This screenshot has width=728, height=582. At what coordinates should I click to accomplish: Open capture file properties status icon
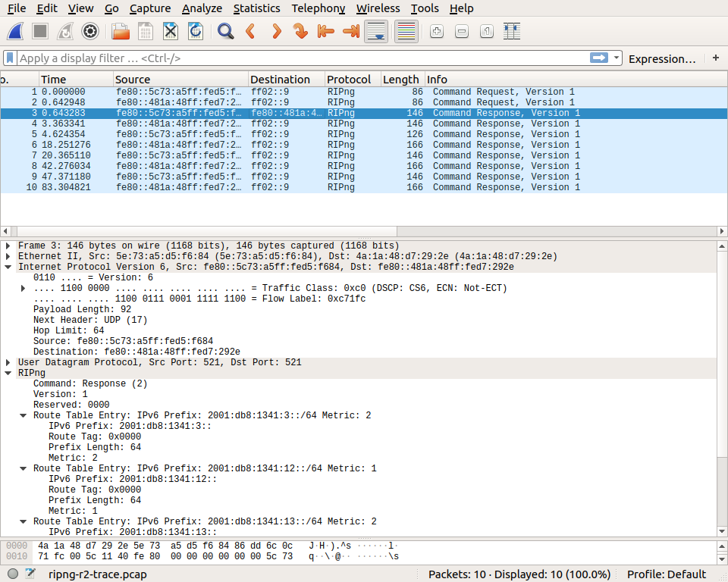[30, 574]
